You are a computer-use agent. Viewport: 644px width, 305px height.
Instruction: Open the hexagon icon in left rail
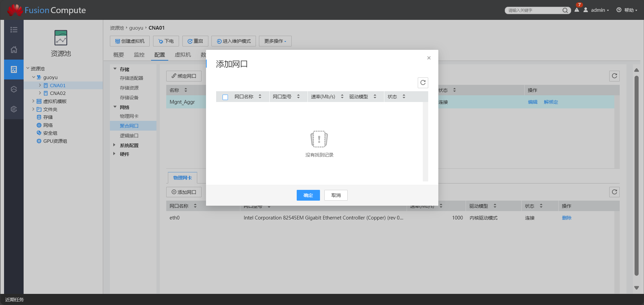pos(14,89)
